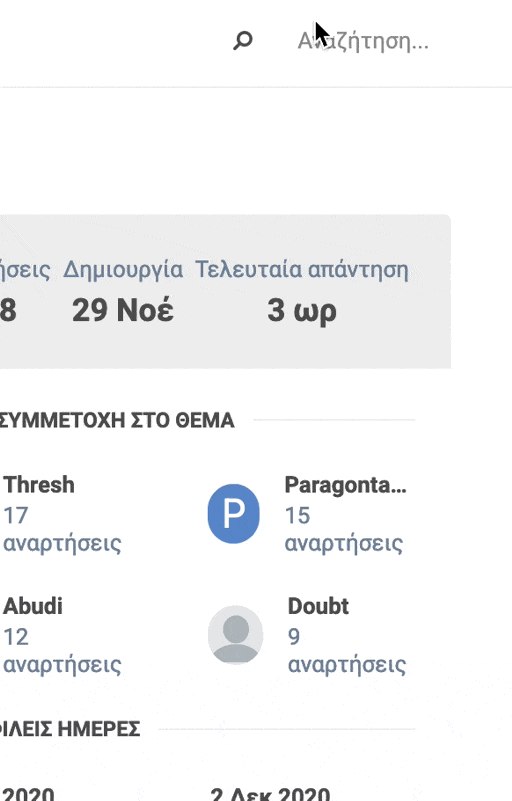This screenshot has height=801, width=512.
Task: Click the 29 Νοέ creation date
Action: click(x=123, y=310)
